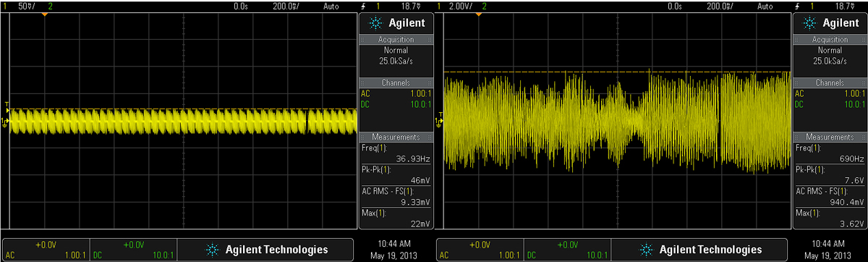The height and width of the screenshot is (262, 868).
Task: Select the green DC 10.0:1 channel row in left sidebar
Action: point(396,105)
